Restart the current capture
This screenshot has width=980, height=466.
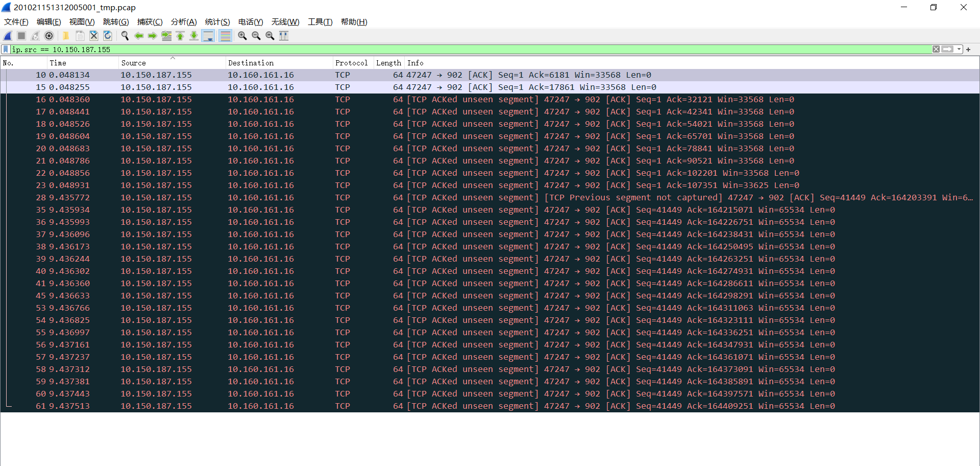coord(35,36)
